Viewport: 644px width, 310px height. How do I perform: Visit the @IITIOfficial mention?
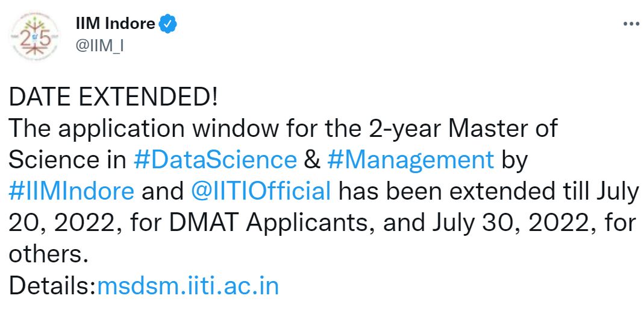click(x=261, y=191)
